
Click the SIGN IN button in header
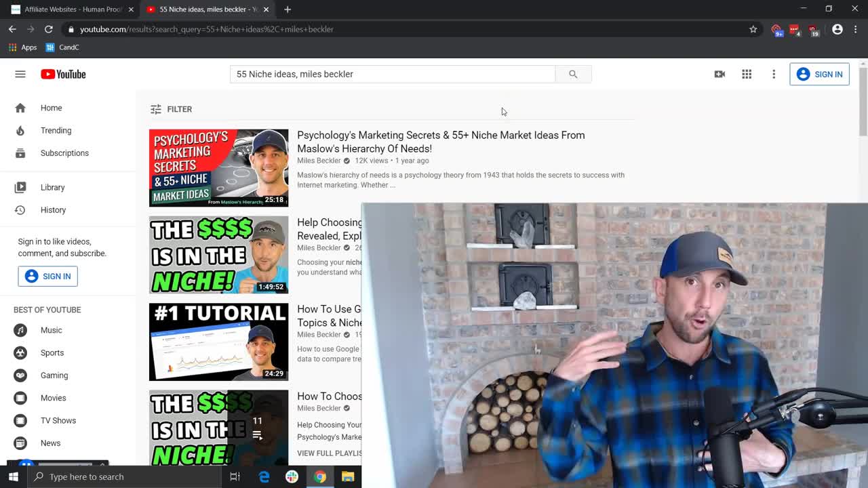[819, 74]
